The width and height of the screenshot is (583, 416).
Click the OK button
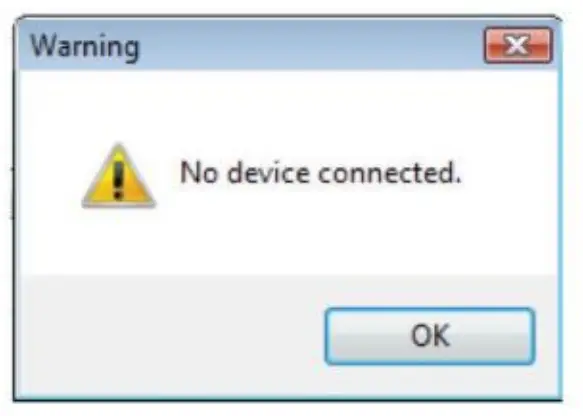click(x=430, y=336)
